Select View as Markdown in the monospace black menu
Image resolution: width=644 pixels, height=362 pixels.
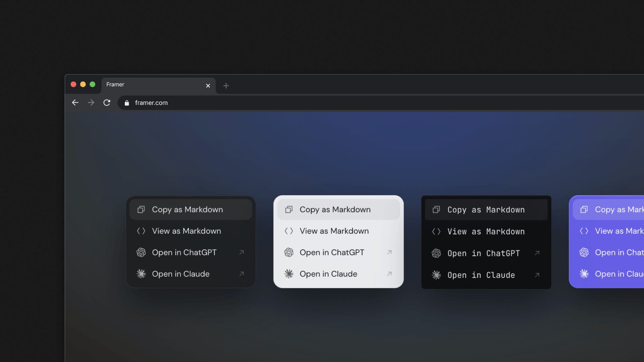pyautogui.click(x=486, y=231)
